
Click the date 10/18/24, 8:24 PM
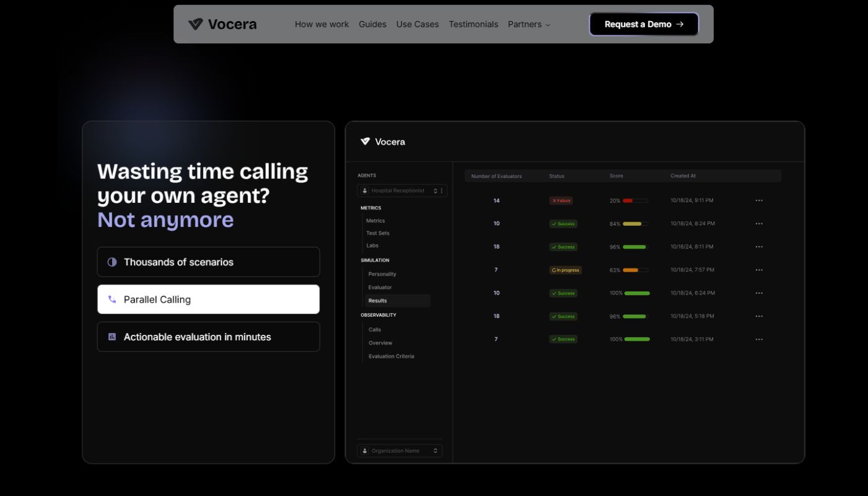(x=693, y=224)
